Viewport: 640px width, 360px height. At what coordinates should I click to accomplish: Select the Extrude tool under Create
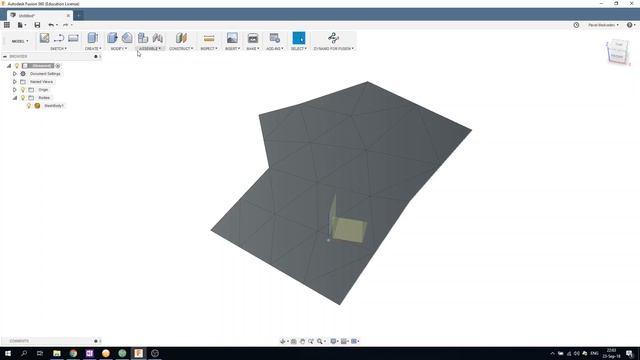(x=93, y=38)
